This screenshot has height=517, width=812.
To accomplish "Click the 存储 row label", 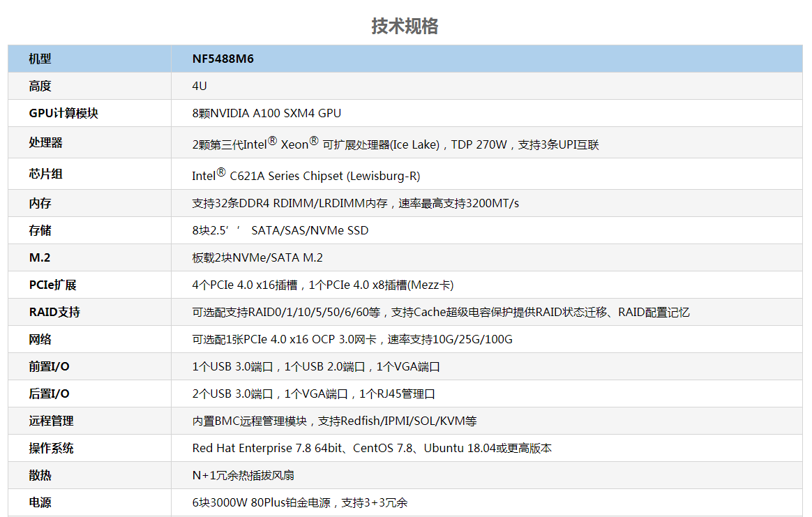I will tap(40, 230).
